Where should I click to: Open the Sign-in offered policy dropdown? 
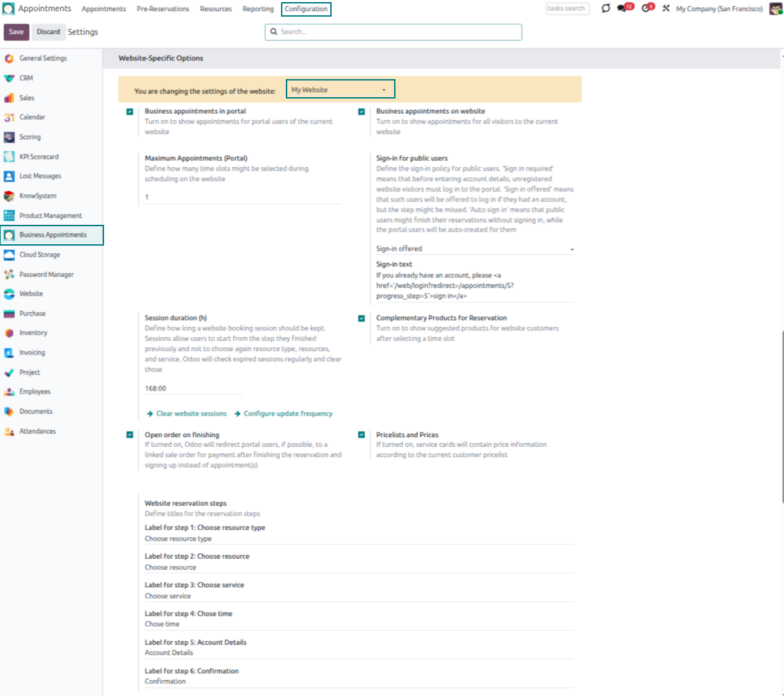point(475,248)
